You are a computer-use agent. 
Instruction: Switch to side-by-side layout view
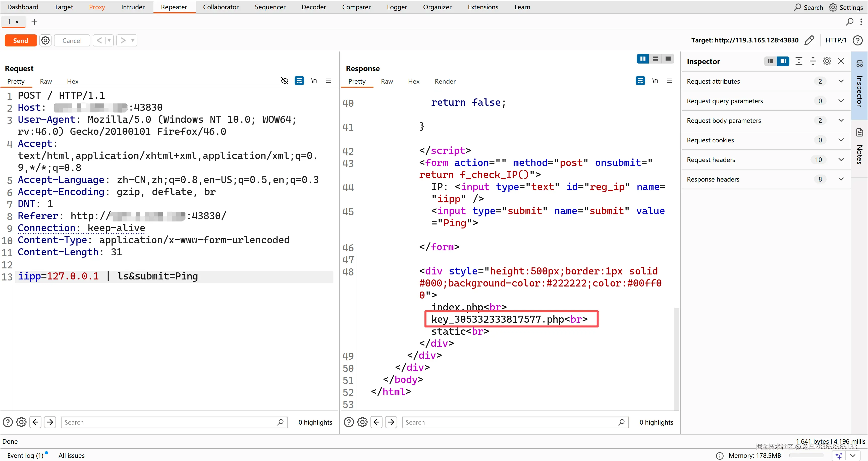642,59
